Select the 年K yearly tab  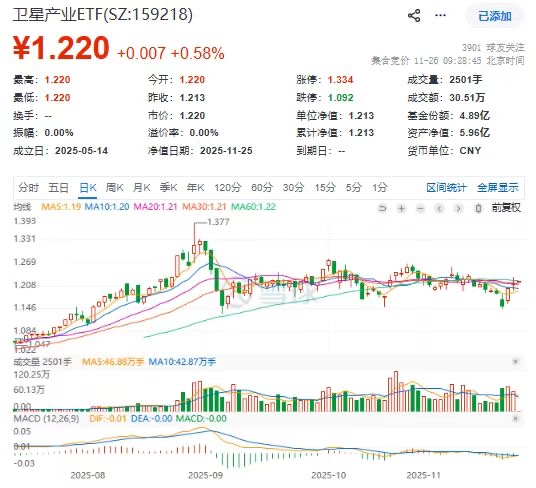point(196,188)
